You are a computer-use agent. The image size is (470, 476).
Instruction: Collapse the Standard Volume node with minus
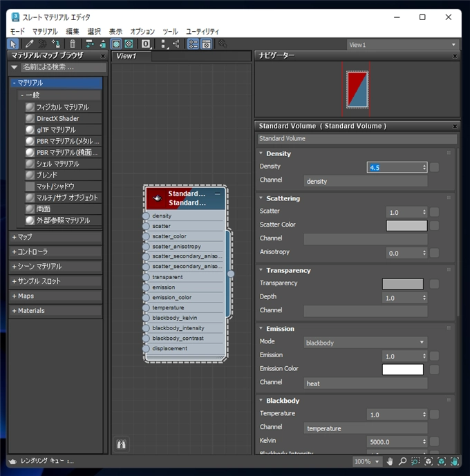click(x=218, y=193)
